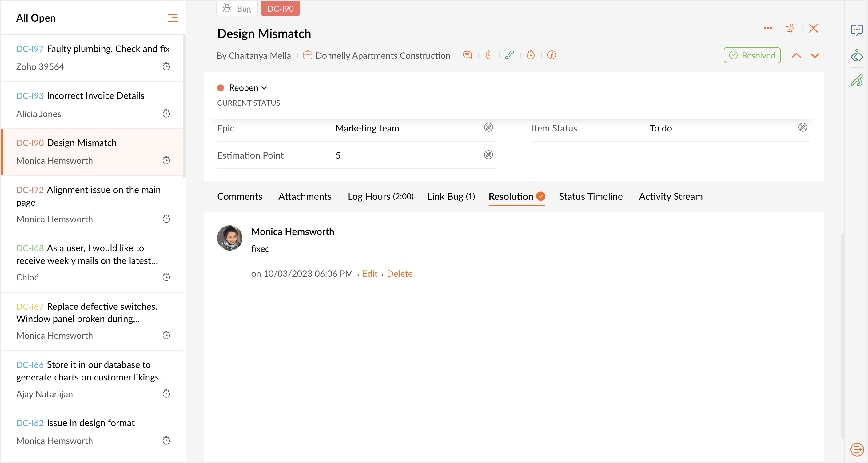Clear the Epic Marketing team value
The width and height of the screenshot is (868, 463).
click(x=488, y=127)
